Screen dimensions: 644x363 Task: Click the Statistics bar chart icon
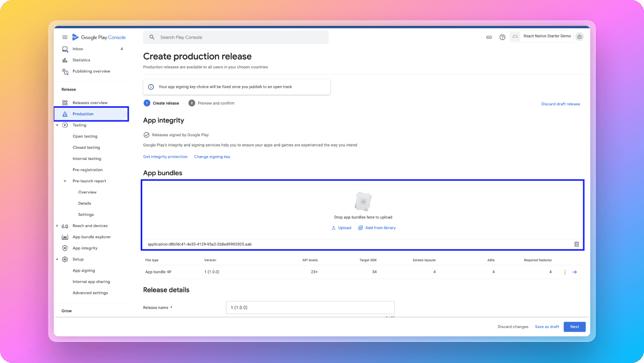coord(65,60)
